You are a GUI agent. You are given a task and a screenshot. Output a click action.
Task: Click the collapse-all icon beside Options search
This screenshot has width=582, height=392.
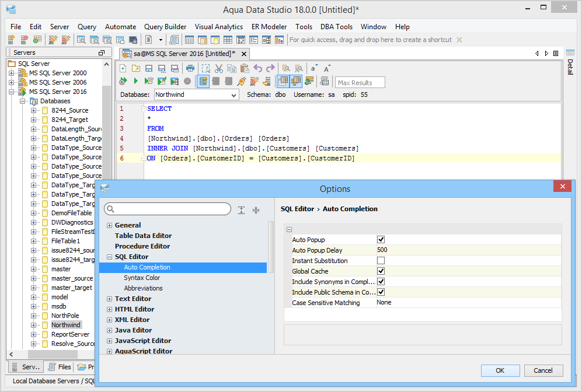[256, 210]
